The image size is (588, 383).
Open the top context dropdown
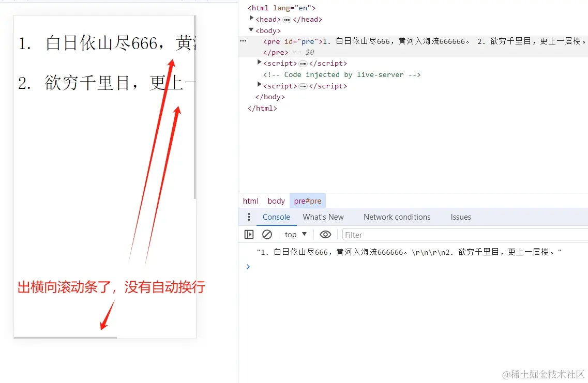[x=295, y=235]
